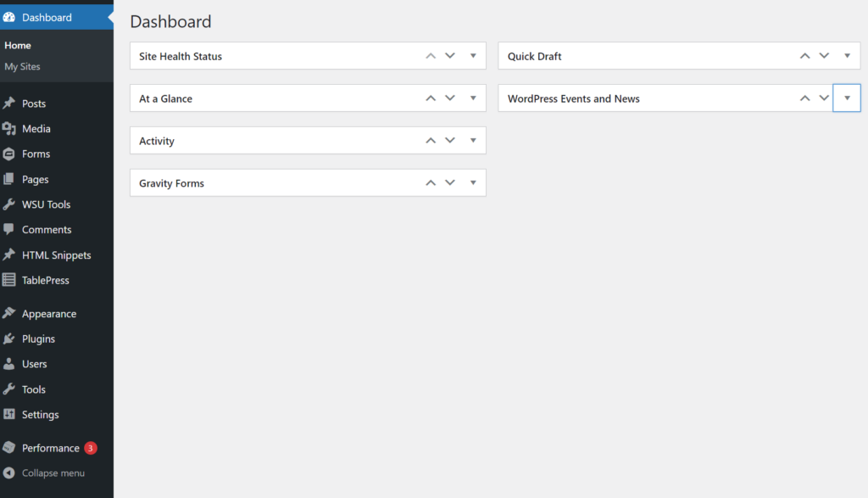Image resolution: width=868 pixels, height=498 pixels.
Task: Move the Quick Draft widget down
Action: click(824, 55)
